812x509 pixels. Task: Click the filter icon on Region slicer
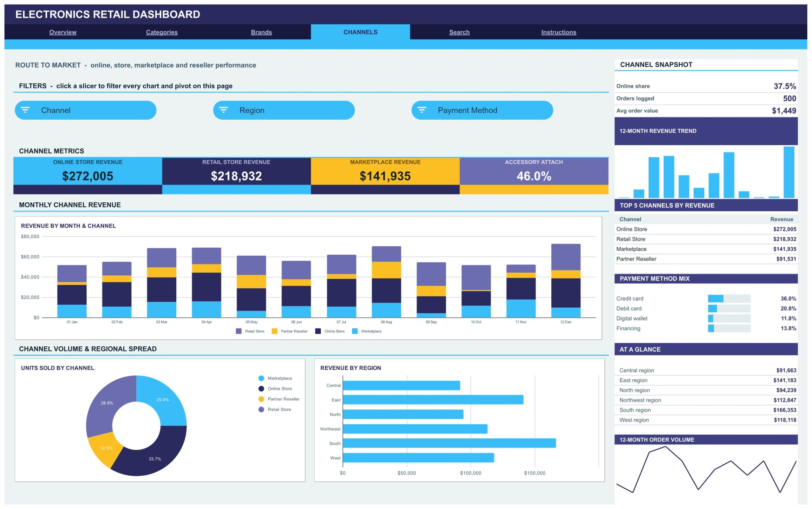[x=224, y=110]
